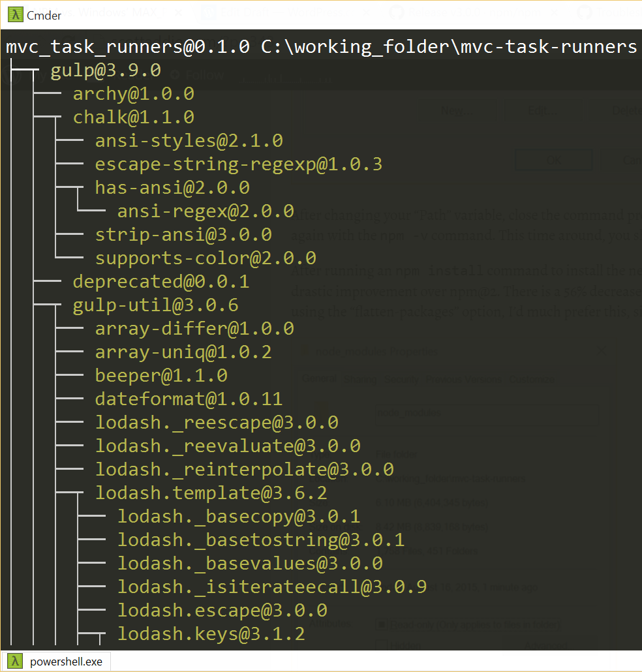Click the lodash.template@3.6.2 node
The image size is (642, 672).
211,493
